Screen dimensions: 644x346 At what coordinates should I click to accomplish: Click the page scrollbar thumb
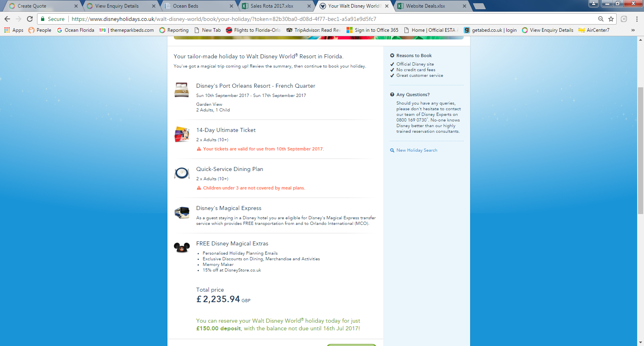(640, 150)
